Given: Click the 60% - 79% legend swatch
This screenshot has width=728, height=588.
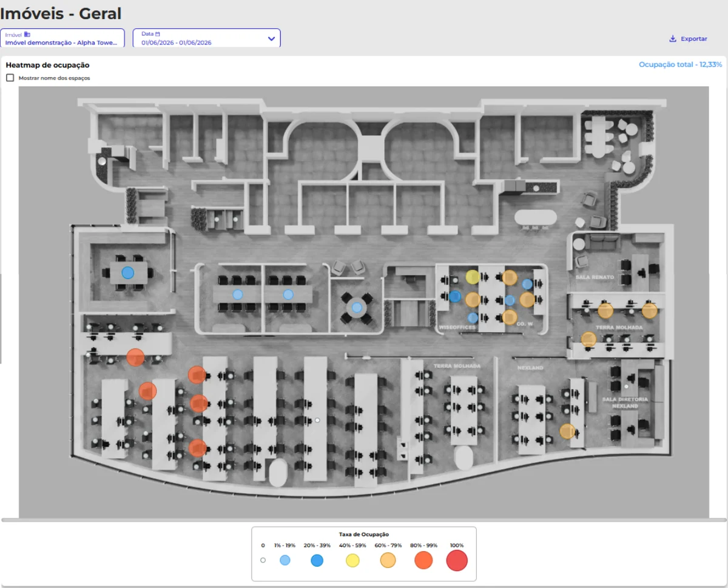Looking at the screenshot, I should pos(388,561).
